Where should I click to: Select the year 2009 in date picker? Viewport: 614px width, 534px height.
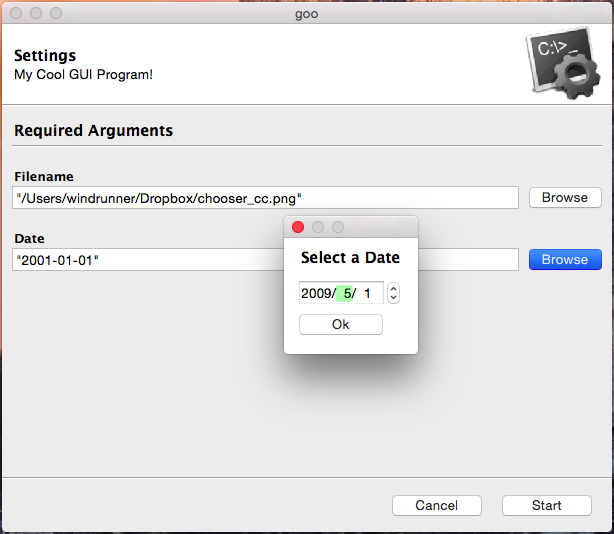click(316, 293)
